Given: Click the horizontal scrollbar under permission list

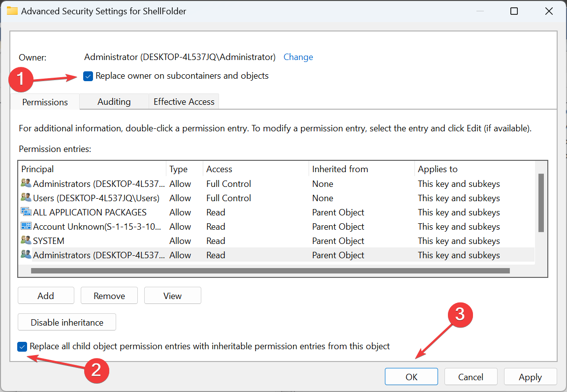Looking at the screenshot, I should (270, 271).
